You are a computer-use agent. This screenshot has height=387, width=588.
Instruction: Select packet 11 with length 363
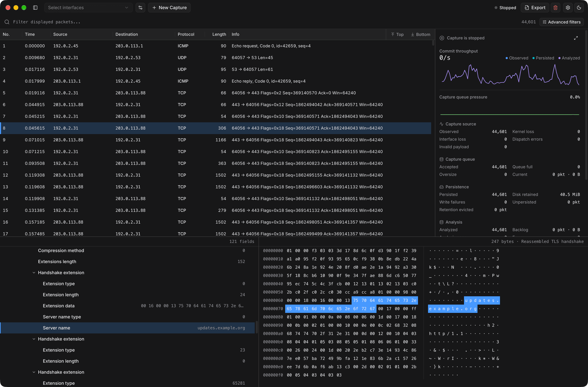coord(215,163)
